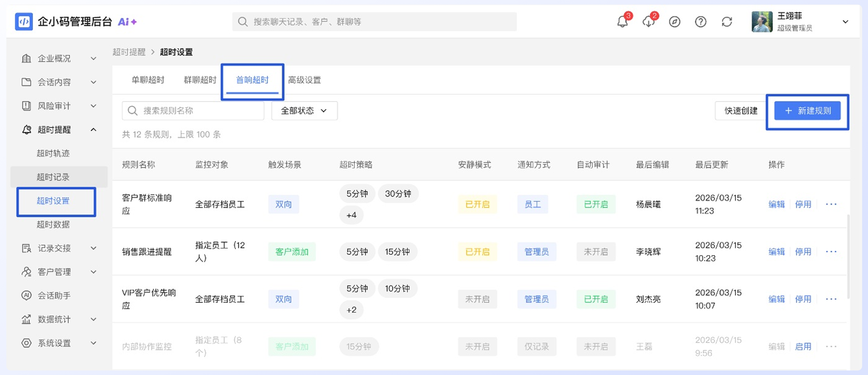Viewport: 868px width, 375px height.
Task: Click the global chat record search box
Action: pos(374,22)
